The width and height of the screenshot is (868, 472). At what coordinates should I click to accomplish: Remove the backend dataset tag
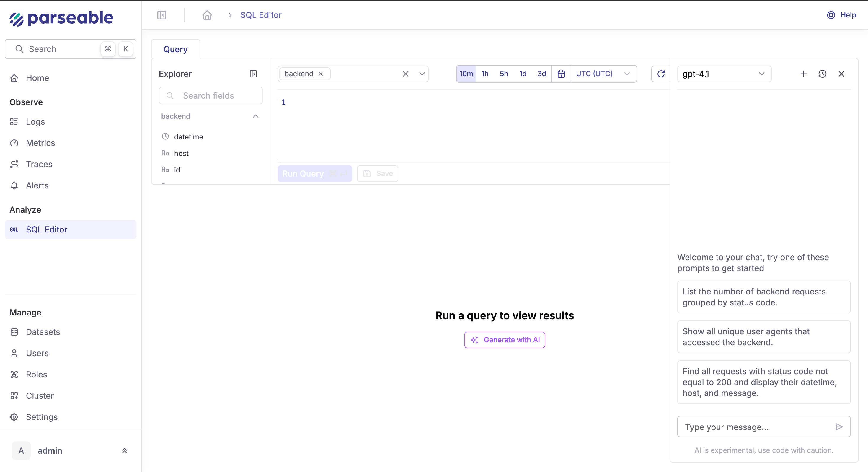point(321,74)
